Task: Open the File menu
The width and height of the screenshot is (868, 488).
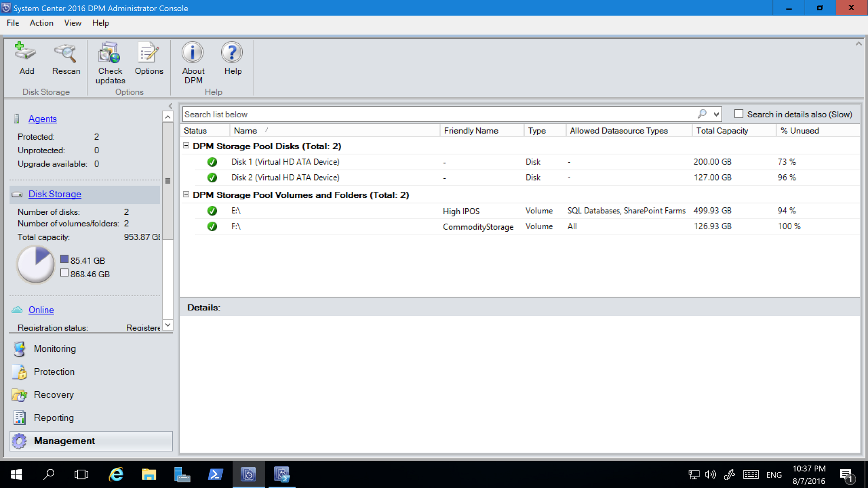Action: (12, 23)
